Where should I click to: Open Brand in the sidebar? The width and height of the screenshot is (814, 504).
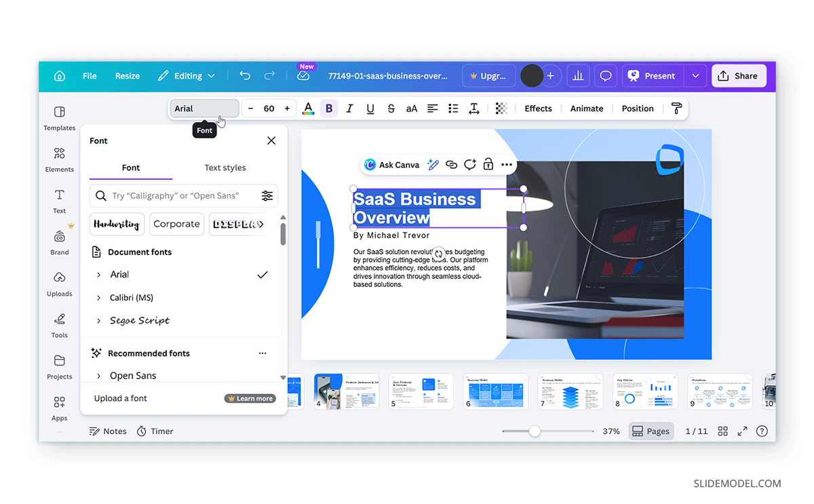(60, 242)
